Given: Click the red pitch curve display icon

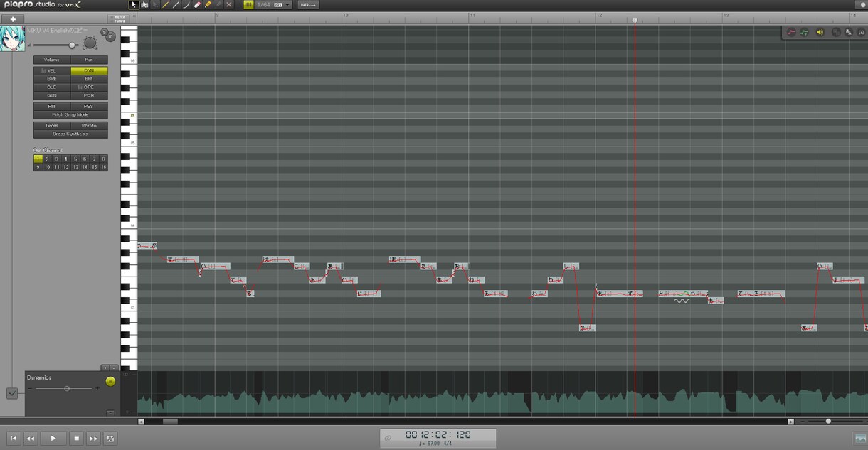Looking at the screenshot, I should pos(790,32).
